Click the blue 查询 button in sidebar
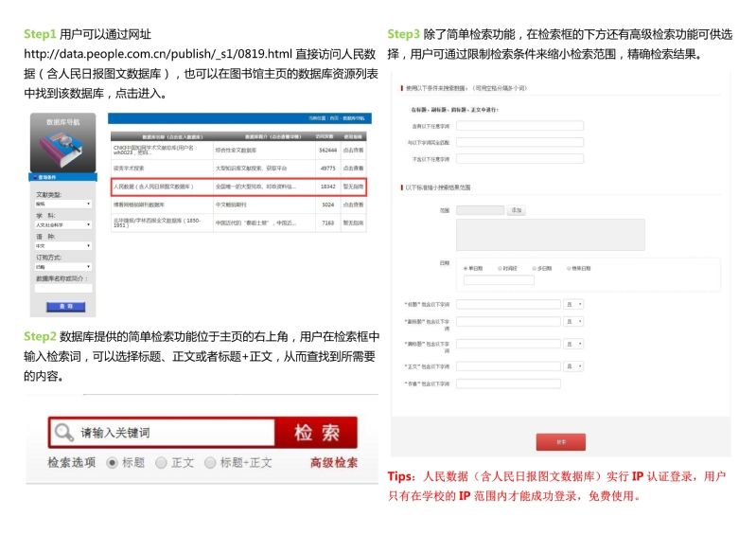 [66, 307]
